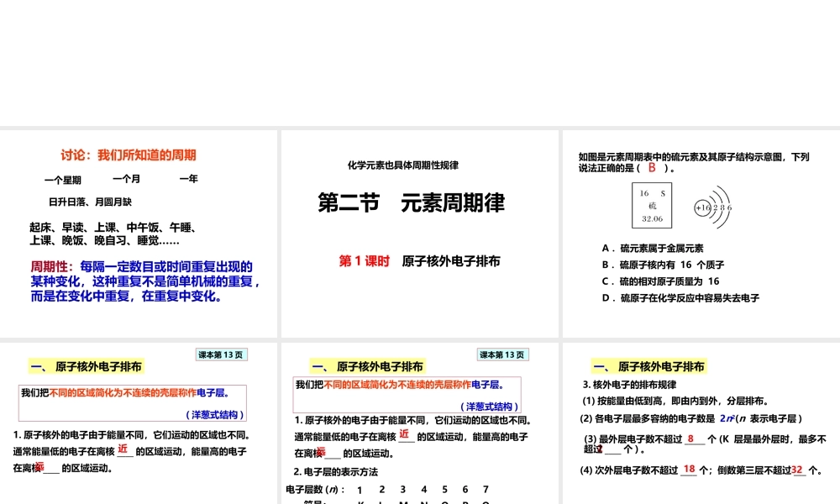Viewport: 840px width, 504px height.
Task: Click the top-left discussion slide thumbnail
Action: point(139,231)
